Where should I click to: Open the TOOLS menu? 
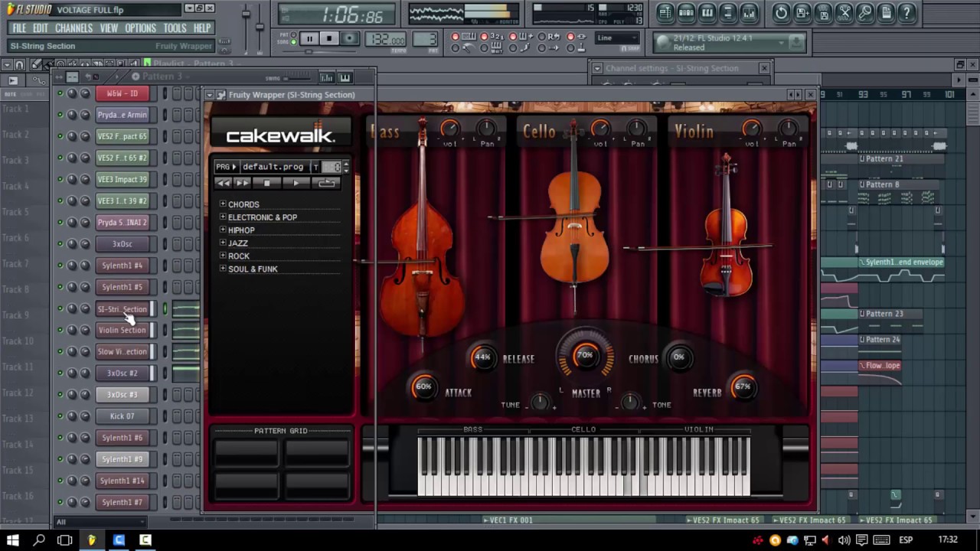175,28
